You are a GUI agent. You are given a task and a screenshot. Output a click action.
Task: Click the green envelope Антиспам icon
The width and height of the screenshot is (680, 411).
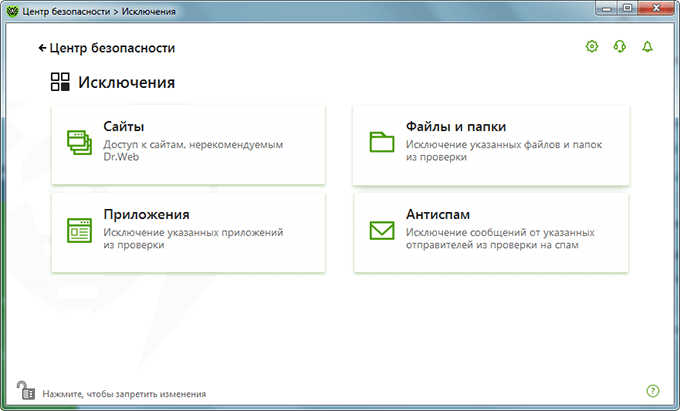(382, 230)
